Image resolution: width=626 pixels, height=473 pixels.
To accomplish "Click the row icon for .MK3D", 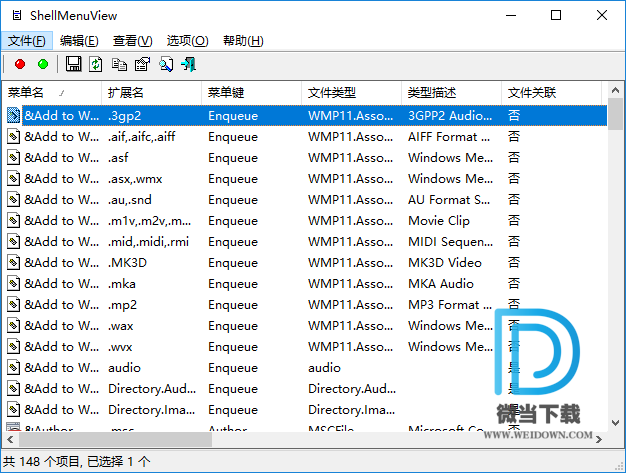I will (x=14, y=263).
